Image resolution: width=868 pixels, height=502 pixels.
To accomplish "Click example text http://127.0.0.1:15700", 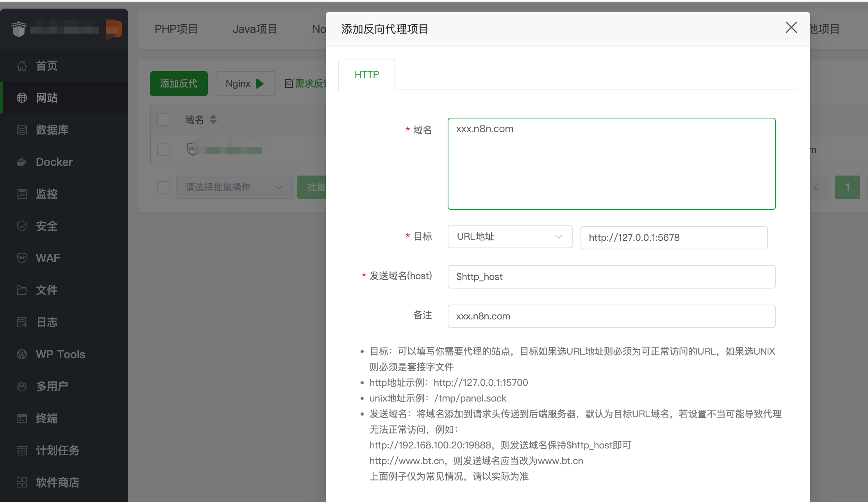I will click(481, 382).
